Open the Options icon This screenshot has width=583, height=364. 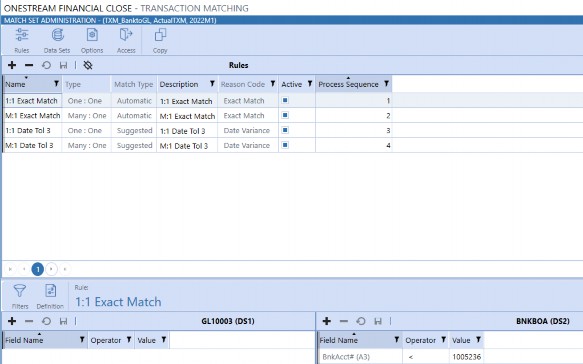click(92, 41)
